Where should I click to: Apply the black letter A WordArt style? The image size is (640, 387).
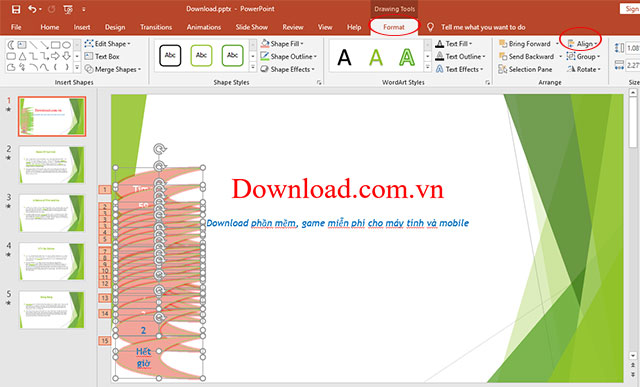coord(344,57)
